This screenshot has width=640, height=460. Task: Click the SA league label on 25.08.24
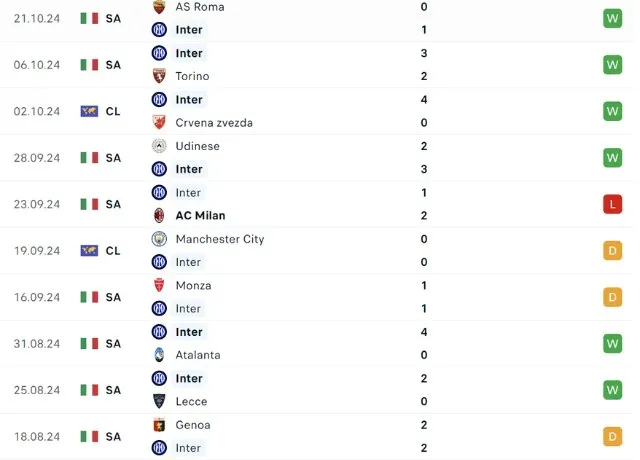(x=113, y=390)
